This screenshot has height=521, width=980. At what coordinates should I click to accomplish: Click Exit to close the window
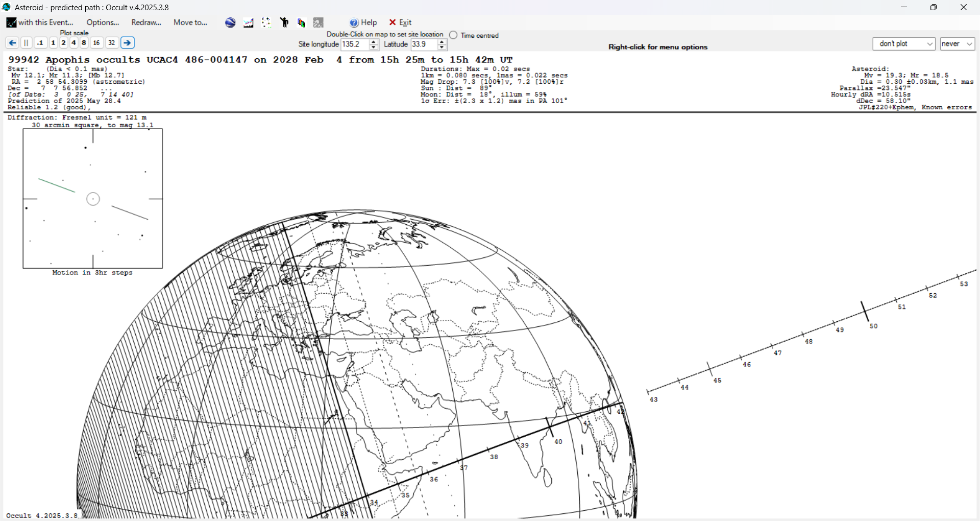401,22
